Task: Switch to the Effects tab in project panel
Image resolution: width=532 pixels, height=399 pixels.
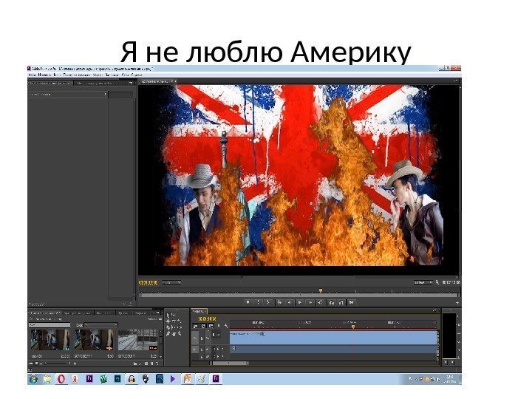Action: (123, 313)
